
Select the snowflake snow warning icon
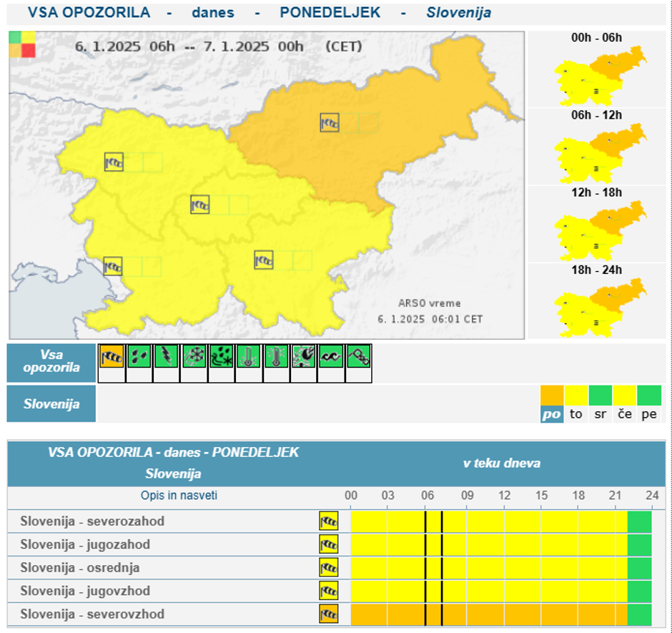(194, 356)
